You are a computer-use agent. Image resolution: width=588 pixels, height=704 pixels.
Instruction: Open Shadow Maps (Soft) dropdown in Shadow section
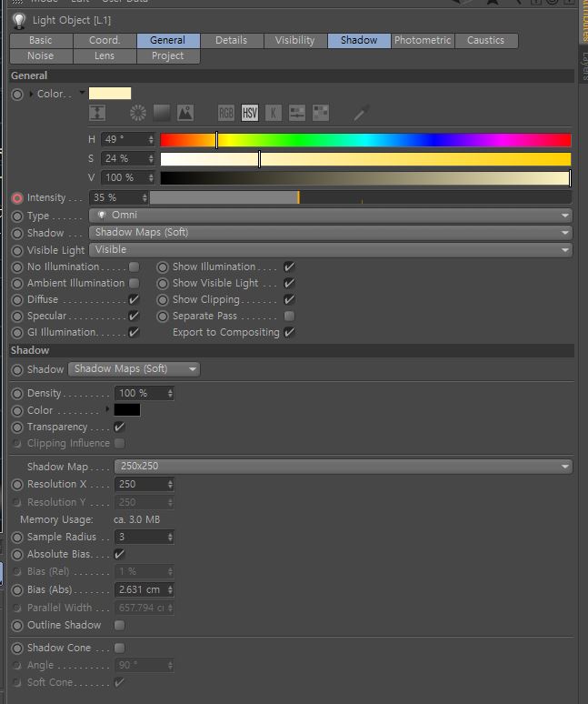coord(135,369)
